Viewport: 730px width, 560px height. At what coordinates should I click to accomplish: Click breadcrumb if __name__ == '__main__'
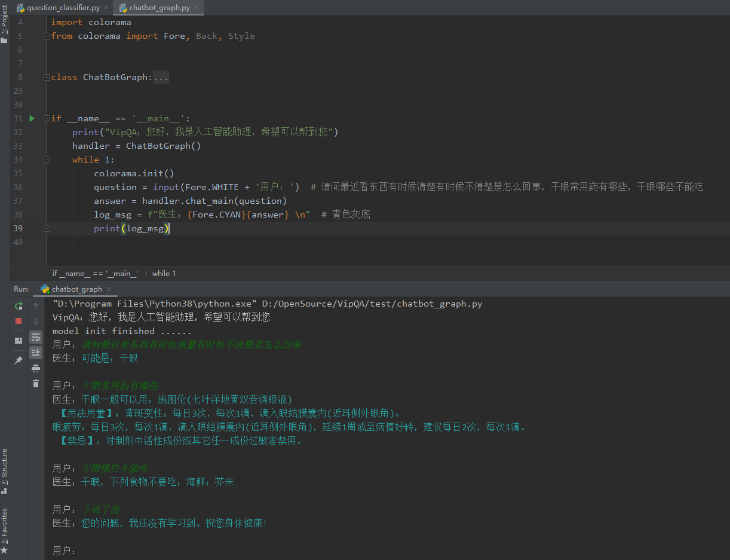[95, 273]
